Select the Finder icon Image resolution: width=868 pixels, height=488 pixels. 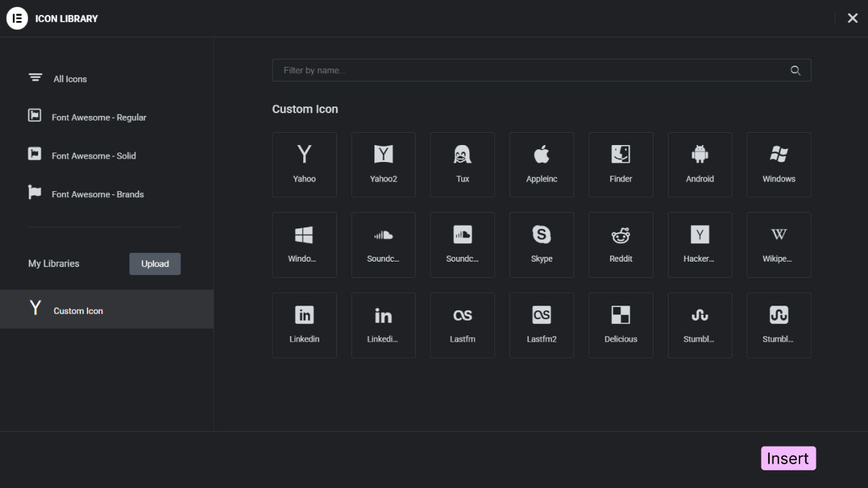click(620, 165)
